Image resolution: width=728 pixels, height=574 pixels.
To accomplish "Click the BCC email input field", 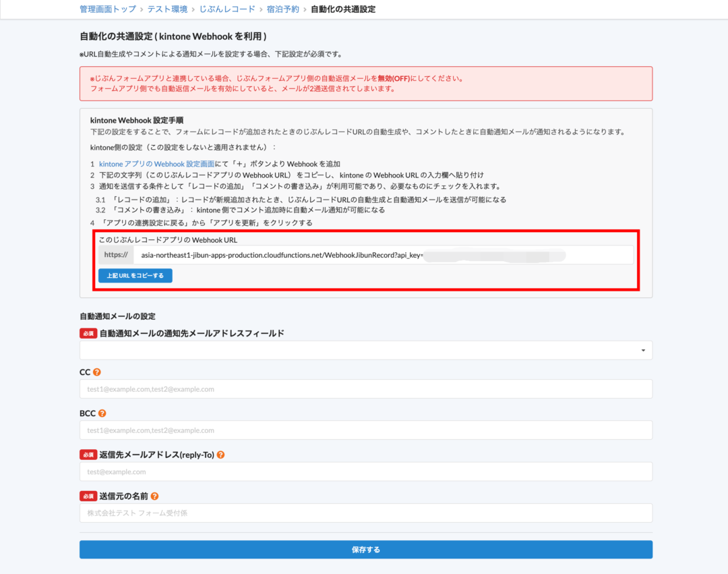I will [x=366, y=430].
